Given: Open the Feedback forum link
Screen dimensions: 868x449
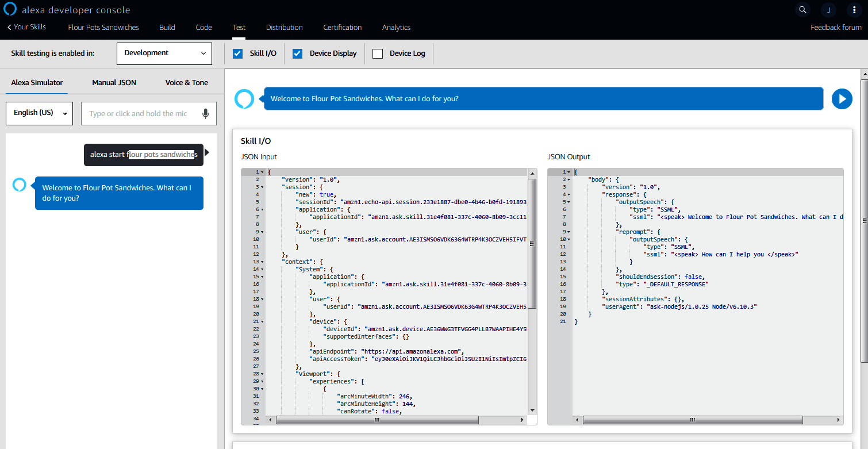Looking at the screenshot, I should tap(836, 27).
